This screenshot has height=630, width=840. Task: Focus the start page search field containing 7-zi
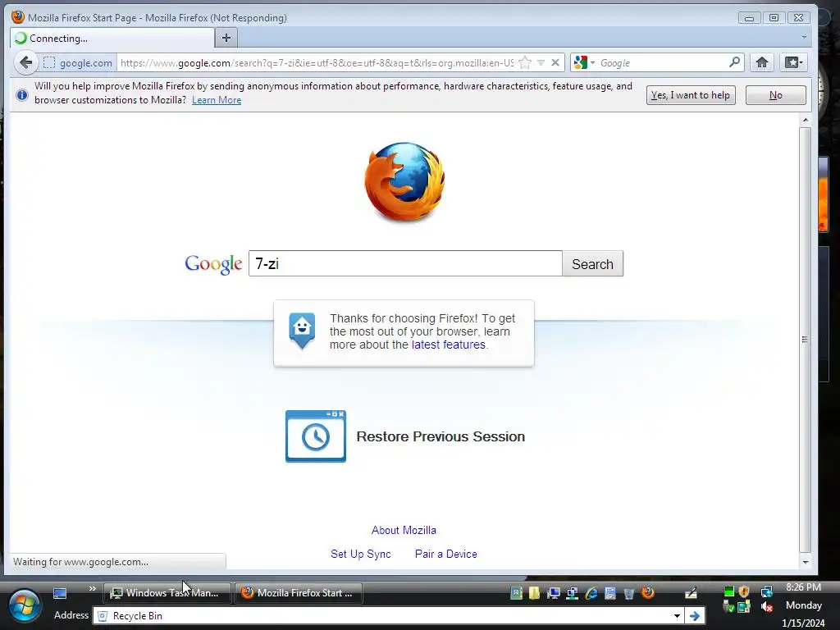click(405, 263)
